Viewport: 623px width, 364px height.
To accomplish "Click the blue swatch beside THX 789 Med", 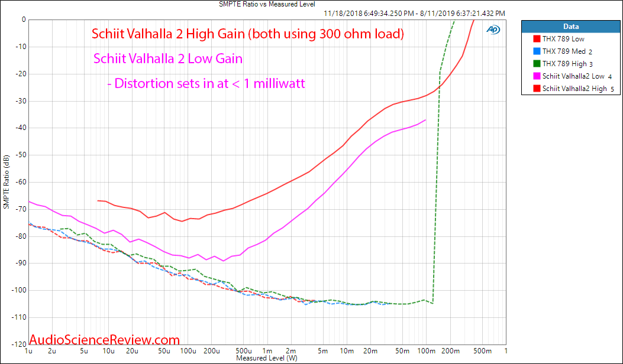I will click(537, 51).
